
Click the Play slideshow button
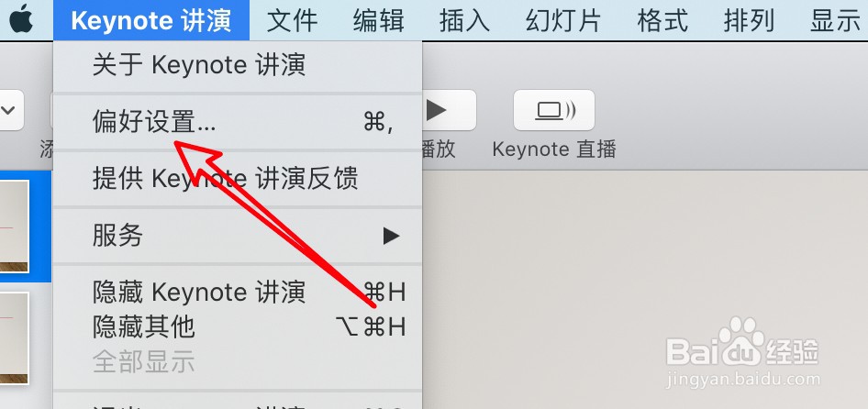click(449, 110)
